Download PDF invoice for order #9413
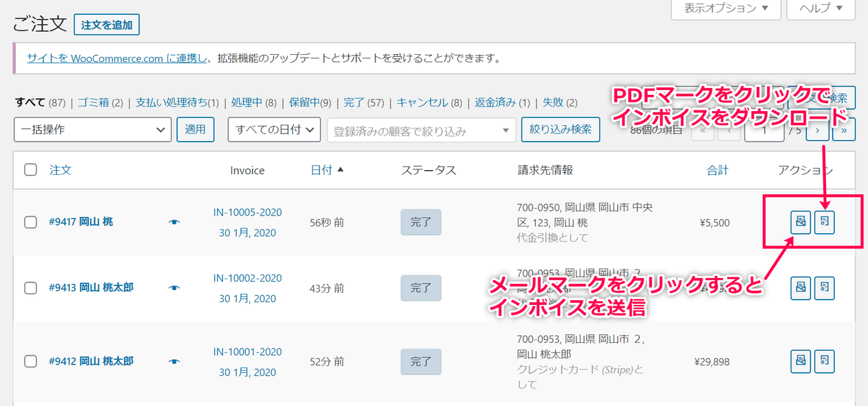 (824, 288)
